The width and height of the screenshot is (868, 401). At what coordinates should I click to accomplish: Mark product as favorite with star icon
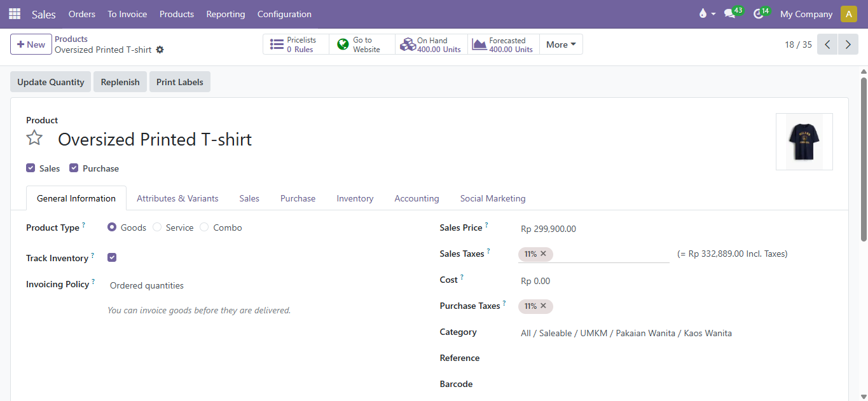click(34, 137)
